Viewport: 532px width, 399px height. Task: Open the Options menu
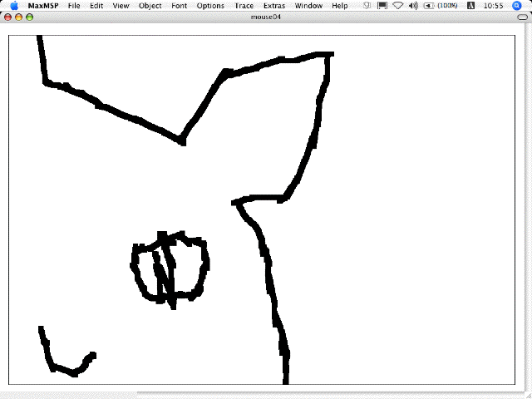click(x=210, y=6)
